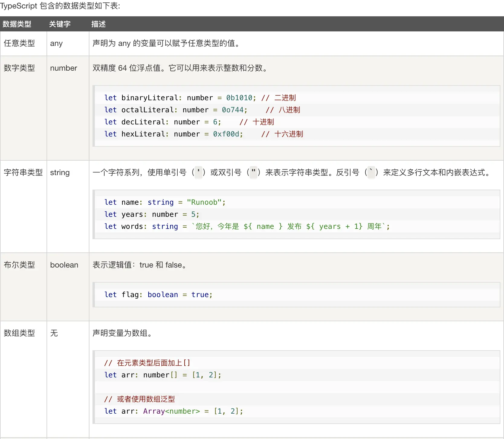
Task: Click the code line let years: number = 5
Action: pyautogui.click(x=152, y=214)
